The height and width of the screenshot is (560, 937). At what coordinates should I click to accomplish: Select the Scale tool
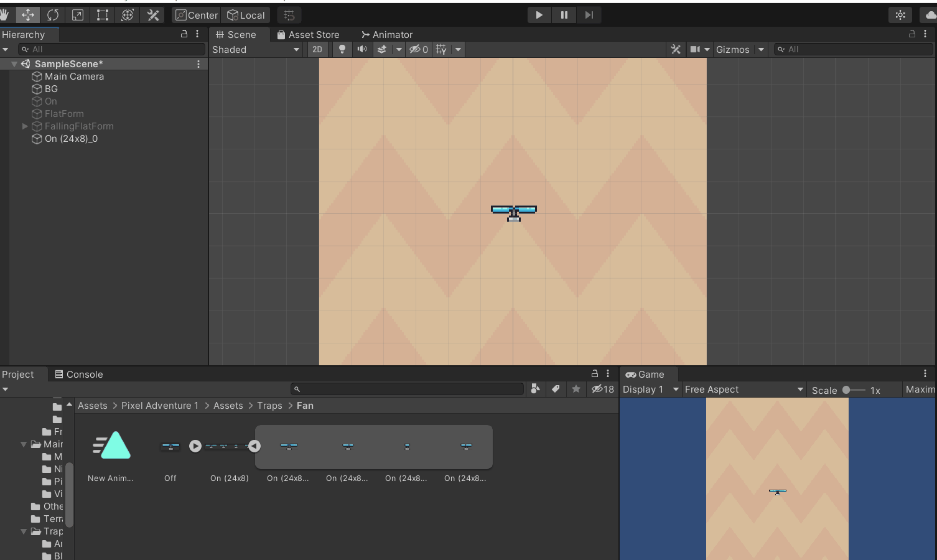(77, 14)
